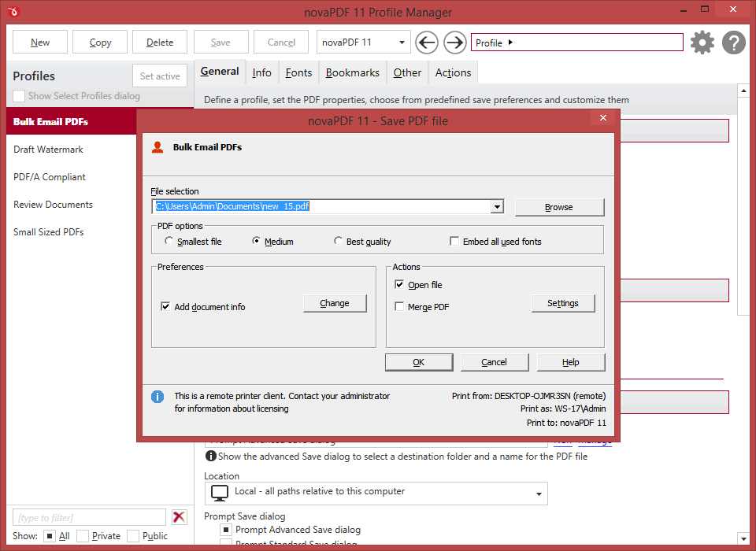Select the Draft Watermark profile
Image resolution: width=756 pixels, height=551 pixels.
coord(72,150)
